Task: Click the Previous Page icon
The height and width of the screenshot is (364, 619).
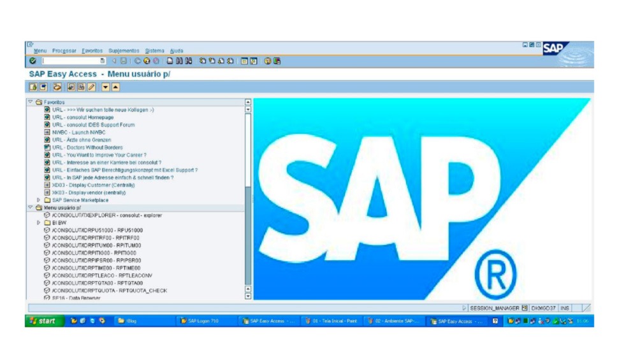Action: 212,61
